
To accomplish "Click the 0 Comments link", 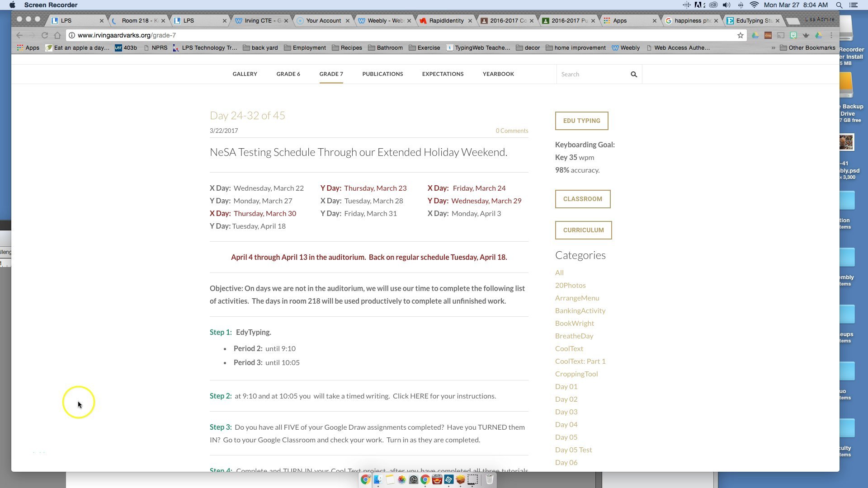I will point(512,131).
